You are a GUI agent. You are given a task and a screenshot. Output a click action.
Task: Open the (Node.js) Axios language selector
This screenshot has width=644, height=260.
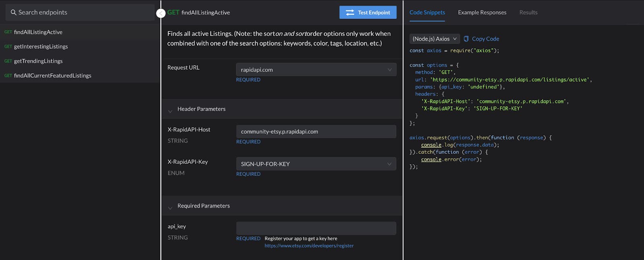434,39
